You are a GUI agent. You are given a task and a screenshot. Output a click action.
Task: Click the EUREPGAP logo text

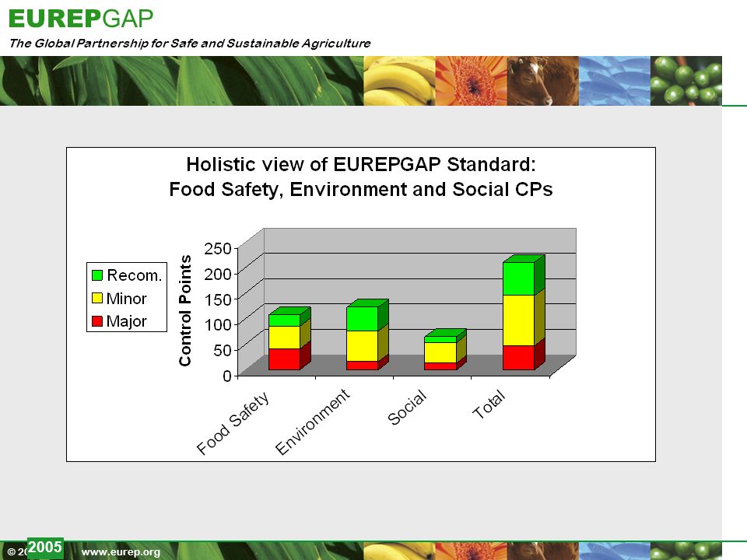[x=81, y=19]
